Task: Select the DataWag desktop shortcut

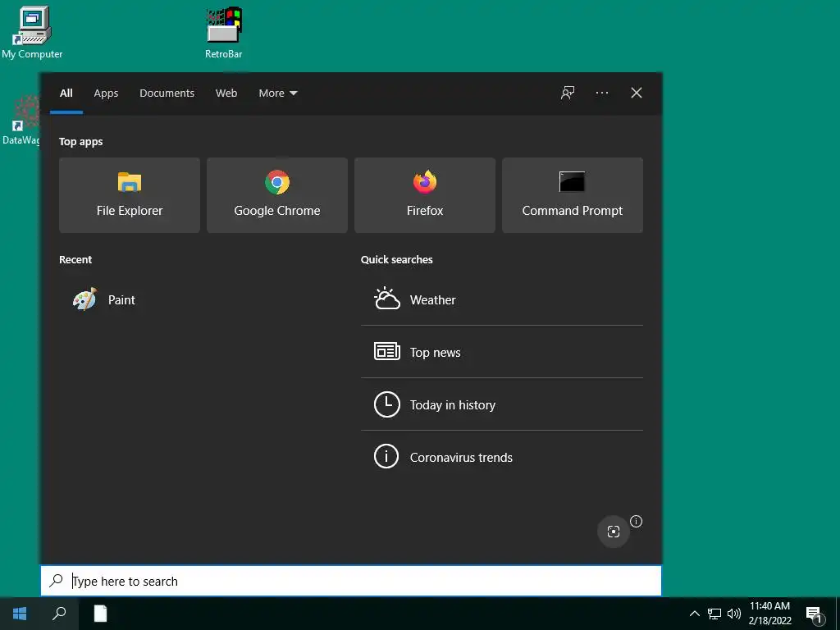Action: pyautogui.click(x=21, y=121)
